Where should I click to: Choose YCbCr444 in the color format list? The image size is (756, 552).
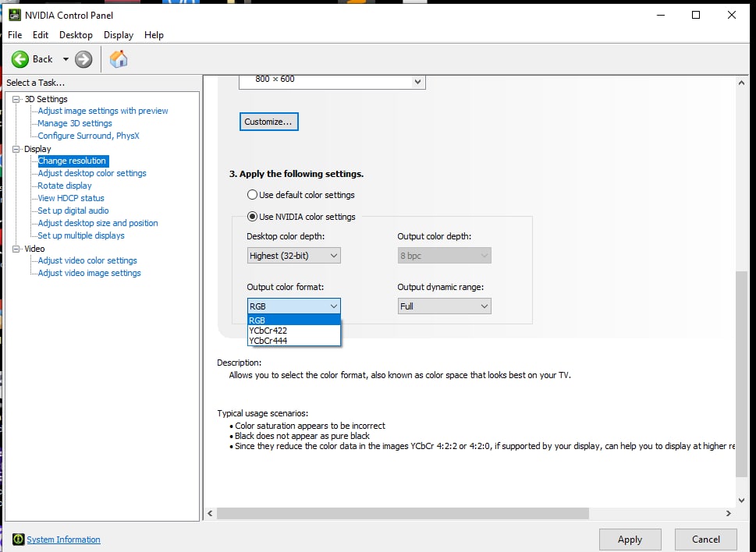293,341
